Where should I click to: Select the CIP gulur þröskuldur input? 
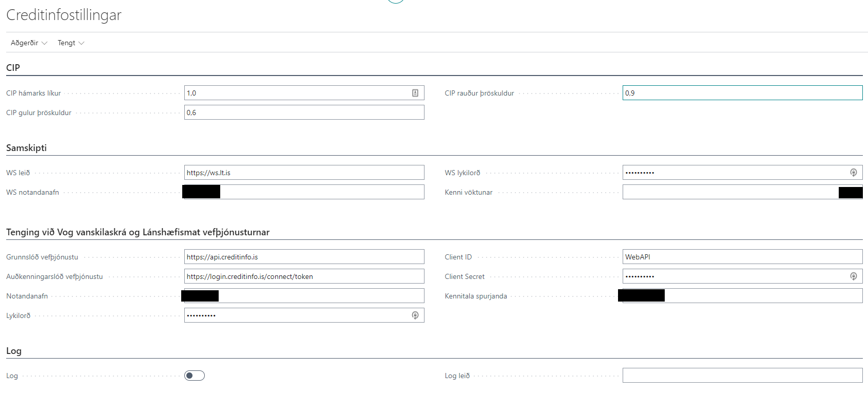(x=304, y=113)
